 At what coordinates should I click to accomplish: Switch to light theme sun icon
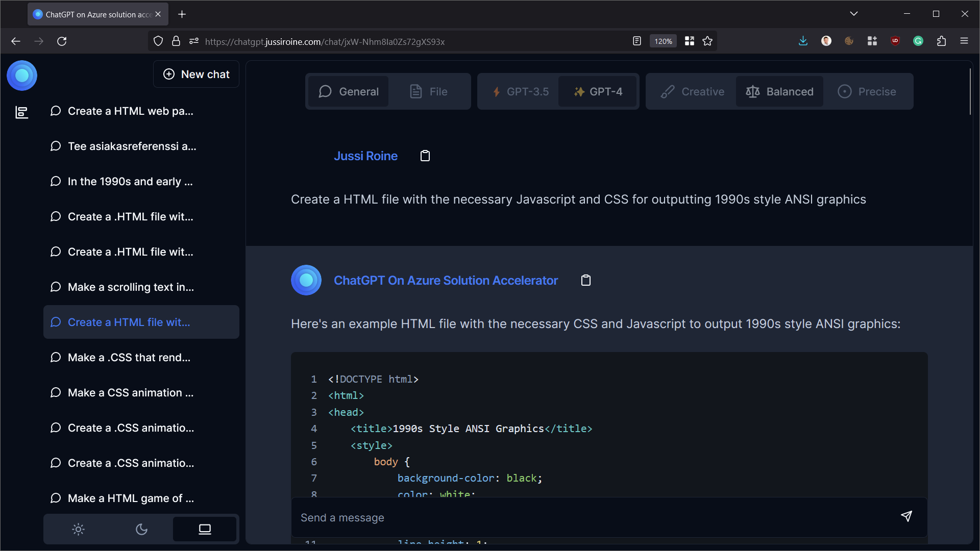tap(78, 529)
